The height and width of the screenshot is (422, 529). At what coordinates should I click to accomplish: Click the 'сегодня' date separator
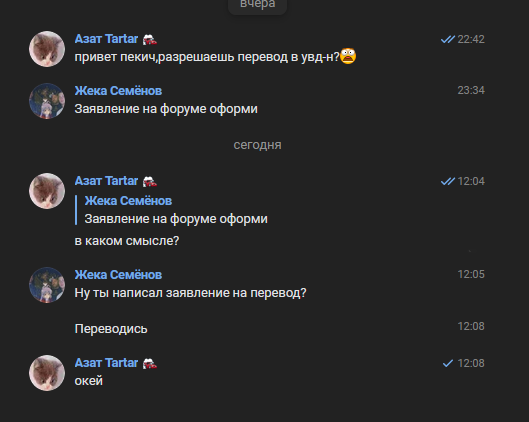257,145
